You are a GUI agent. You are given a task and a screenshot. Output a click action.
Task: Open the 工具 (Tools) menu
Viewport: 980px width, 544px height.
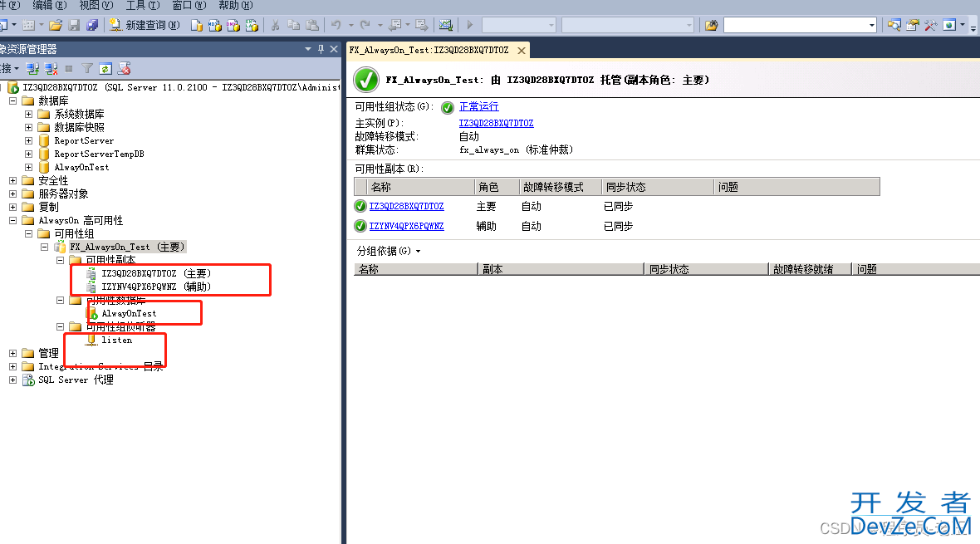pos(143,6)
